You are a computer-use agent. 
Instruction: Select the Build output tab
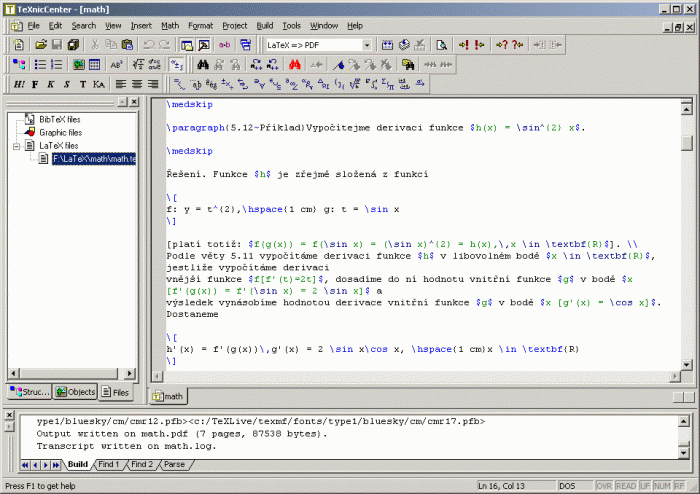tap(78, 464)
